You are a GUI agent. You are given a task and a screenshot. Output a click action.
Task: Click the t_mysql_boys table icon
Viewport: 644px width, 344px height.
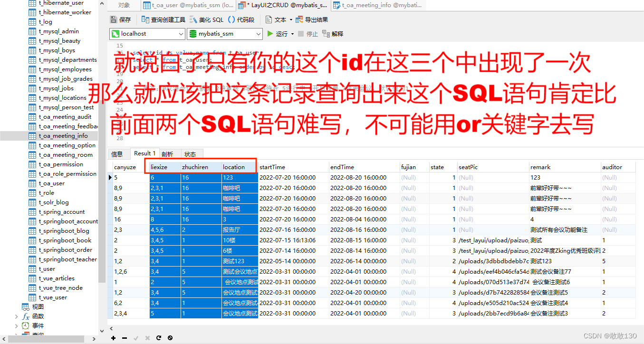coord(32,50)
